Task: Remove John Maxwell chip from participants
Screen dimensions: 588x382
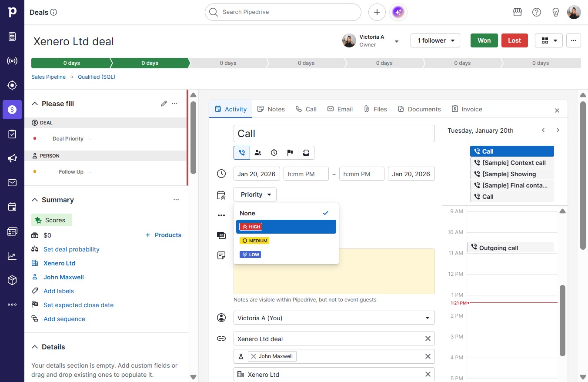Action: (x=254, y=356)
